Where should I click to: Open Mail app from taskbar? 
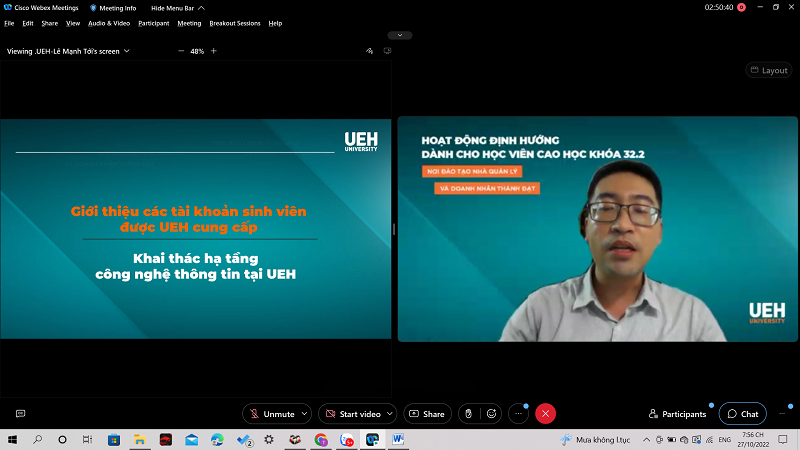192,439
